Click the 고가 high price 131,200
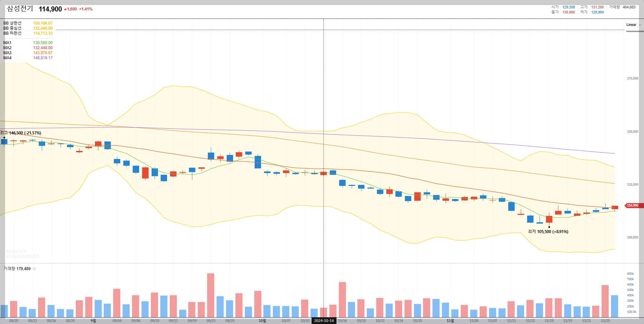The width and height of the screenshot is (644, 324). point(598,7)
